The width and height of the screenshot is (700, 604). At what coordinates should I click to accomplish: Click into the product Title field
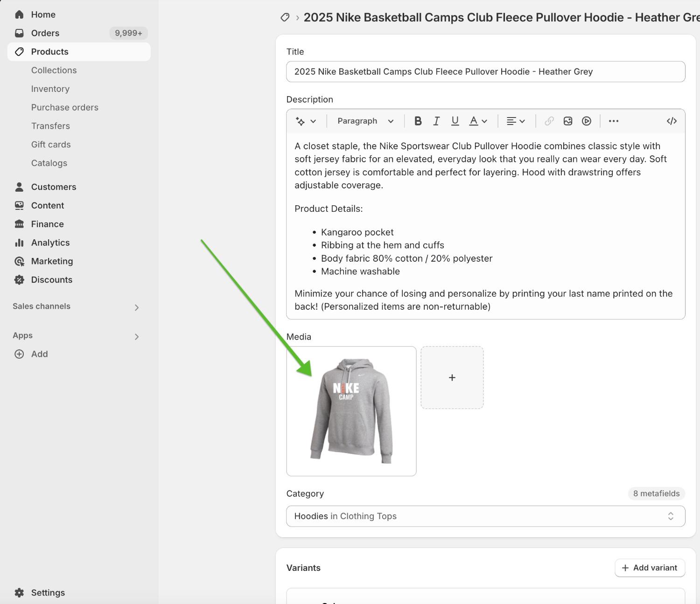(x=485, y=72)
